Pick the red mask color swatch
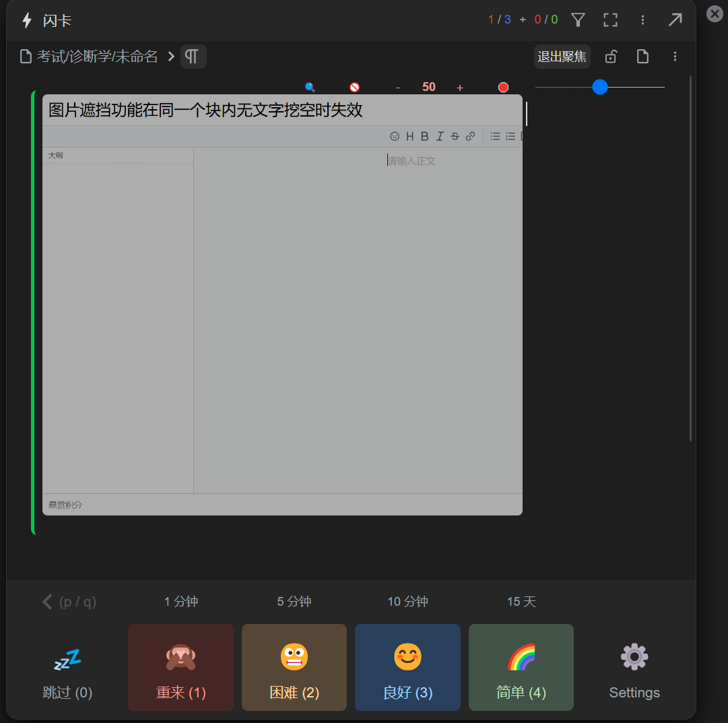 503,87
